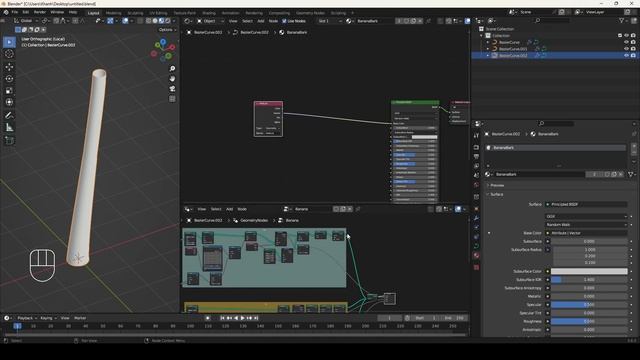Expand the Preview panel in material properties

point(497,185)
